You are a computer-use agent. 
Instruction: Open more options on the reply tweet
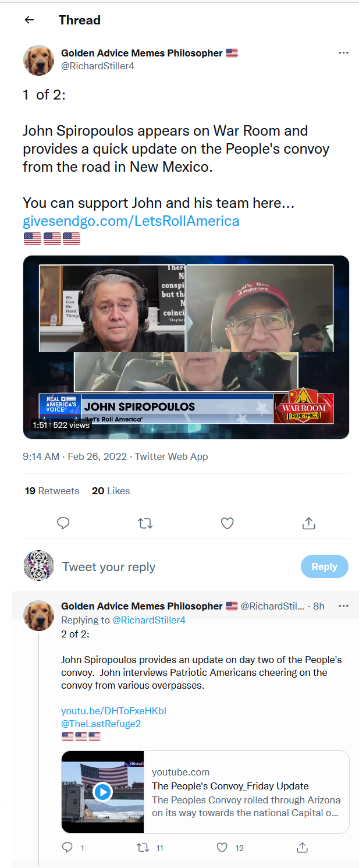click(343, 606)
